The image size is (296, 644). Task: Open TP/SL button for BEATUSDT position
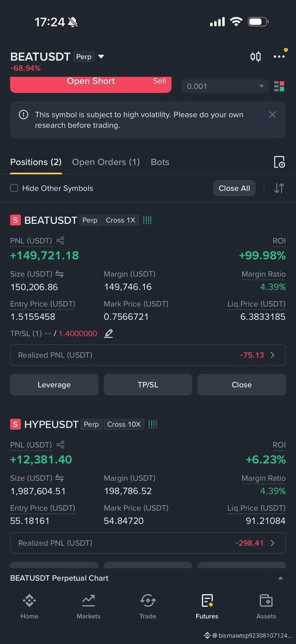click(148, 385)
